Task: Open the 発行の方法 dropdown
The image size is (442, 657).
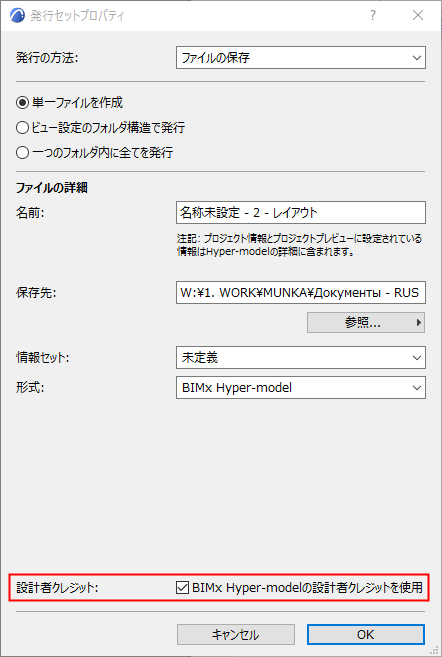Action: (301, 58)
